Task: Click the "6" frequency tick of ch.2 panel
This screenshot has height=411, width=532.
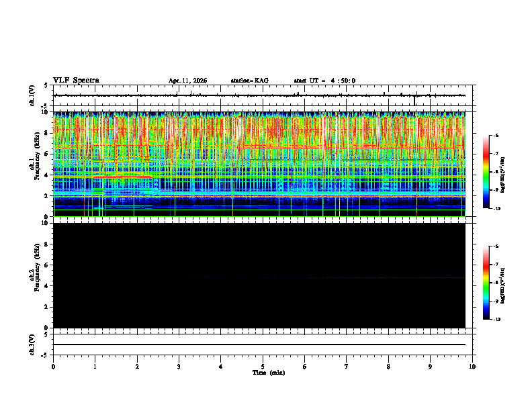Action: click(48, 265)
